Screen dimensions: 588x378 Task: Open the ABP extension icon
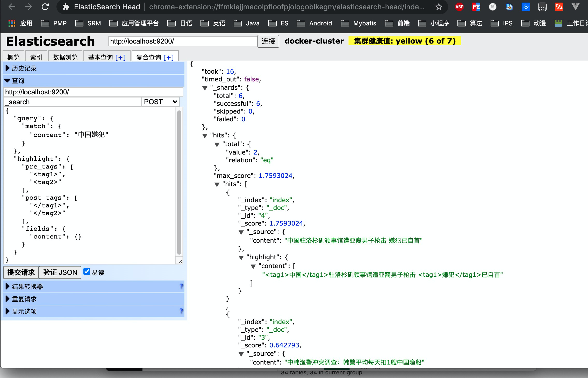459,7
